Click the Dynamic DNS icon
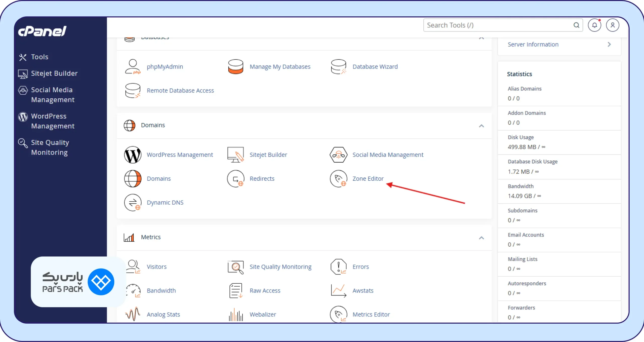 tap(133, 203)
